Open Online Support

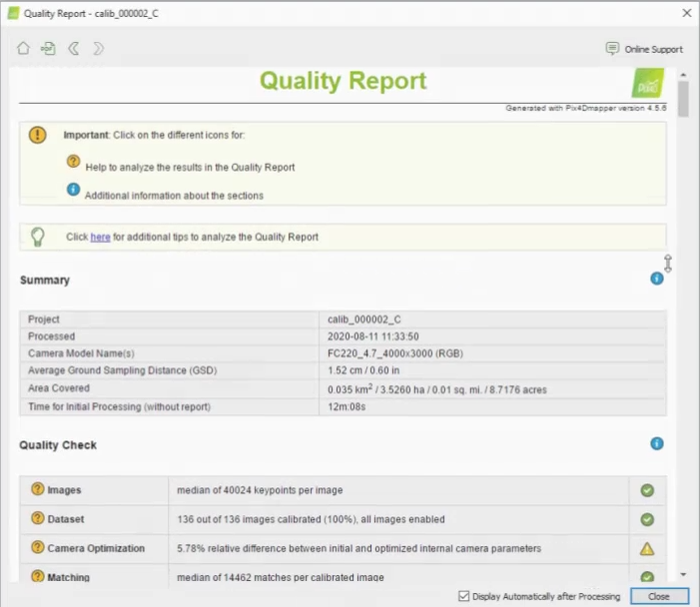pyautogui.click(x=644, y=49)
